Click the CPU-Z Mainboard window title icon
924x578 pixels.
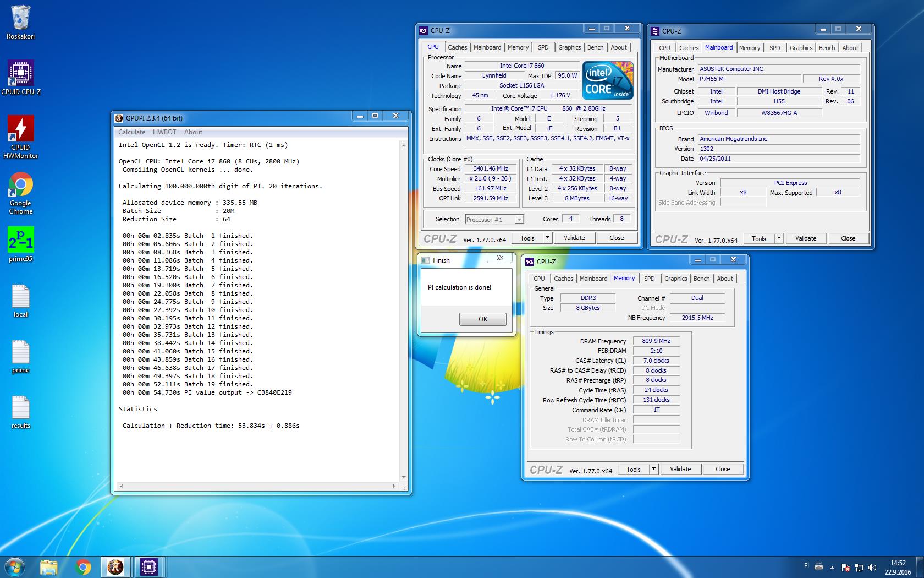(655, 31)
